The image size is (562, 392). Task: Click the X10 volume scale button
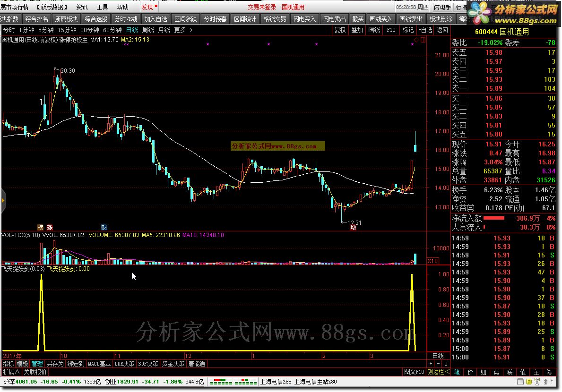point(432,261)
